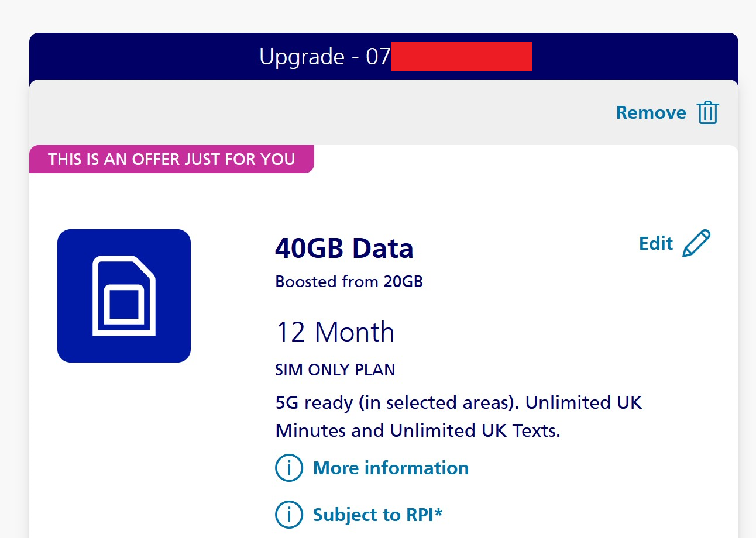Open the More information link

tap(391, 468)
